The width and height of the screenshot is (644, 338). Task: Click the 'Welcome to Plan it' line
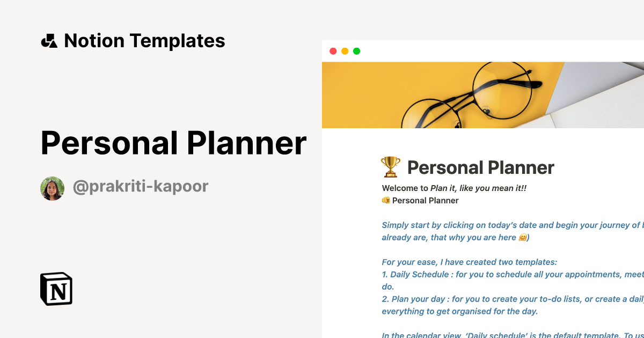coord(458,188)
